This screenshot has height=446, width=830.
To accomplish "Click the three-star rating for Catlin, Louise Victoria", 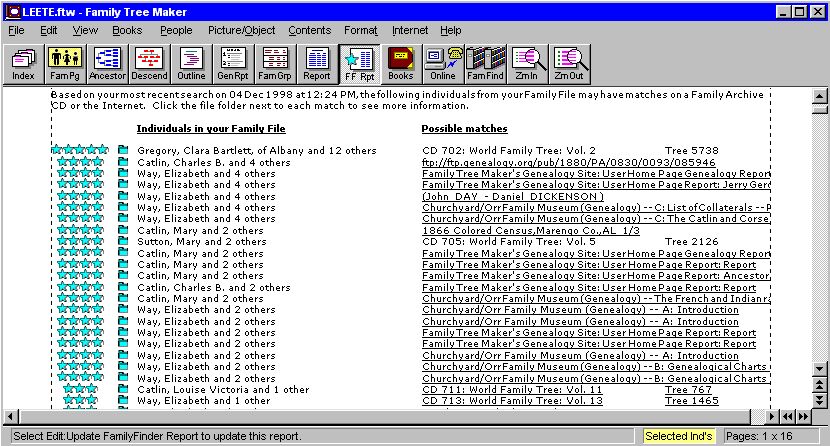I will pos(80,389).
